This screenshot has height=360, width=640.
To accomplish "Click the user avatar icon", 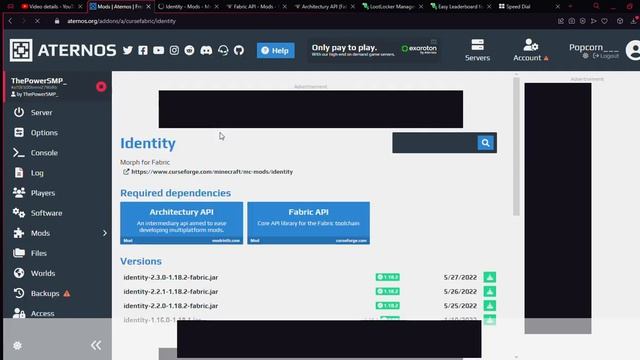I will click(x=633, y=50).
